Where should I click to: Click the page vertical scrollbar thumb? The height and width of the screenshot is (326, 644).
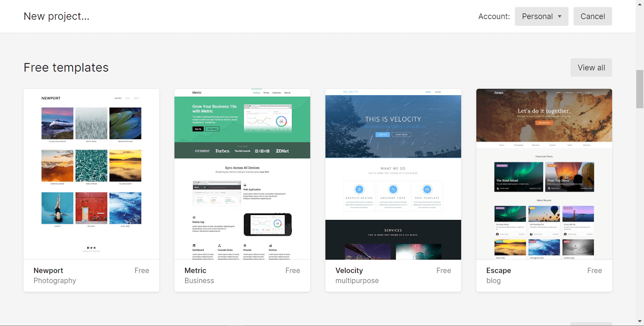coord(640,89)
